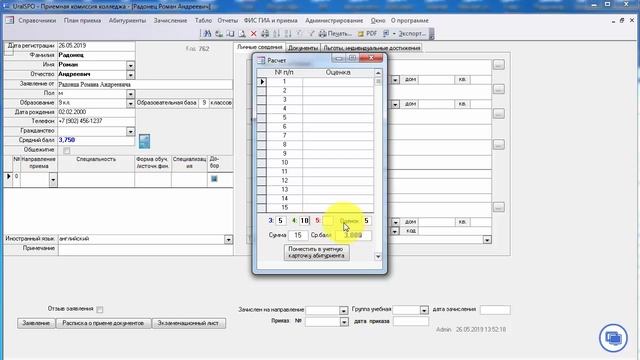The image size is (640, 360).
Task: Click the PDF export button in toolbar
Action: pos(368,33)
